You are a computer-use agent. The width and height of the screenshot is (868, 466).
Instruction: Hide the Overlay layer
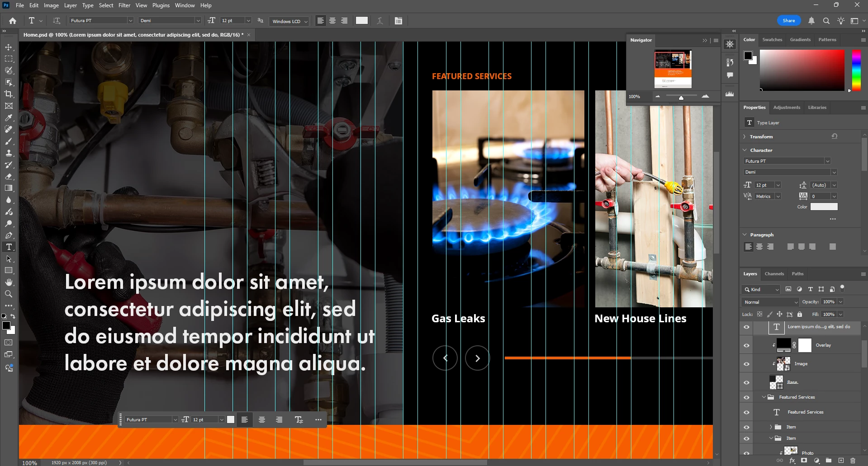[746, 345]
